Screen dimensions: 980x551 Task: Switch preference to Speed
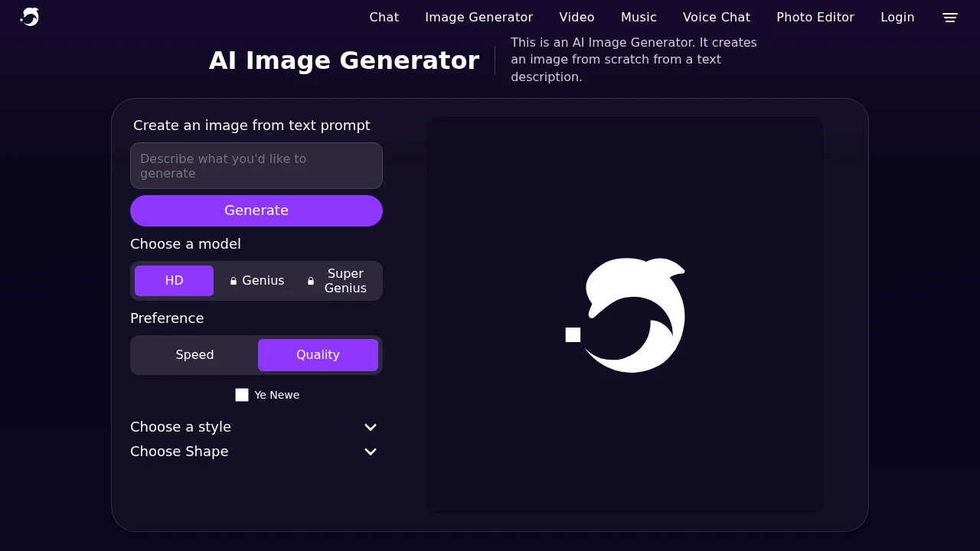point(194,354)
